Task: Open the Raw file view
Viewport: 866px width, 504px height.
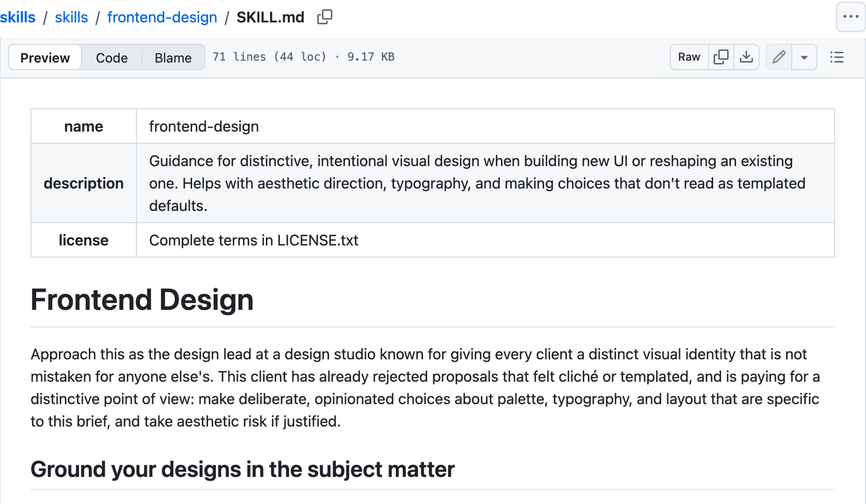Action: [689, 57]
